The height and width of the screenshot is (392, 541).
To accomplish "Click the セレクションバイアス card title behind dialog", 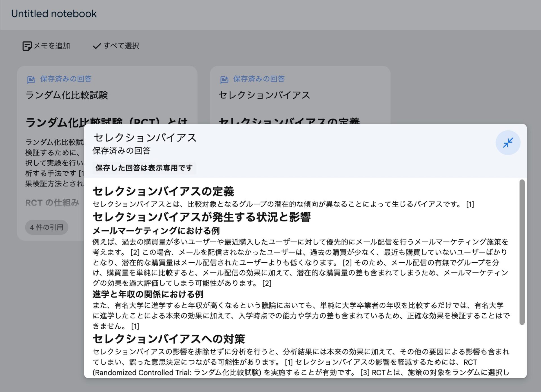I will tap(264, 95).
